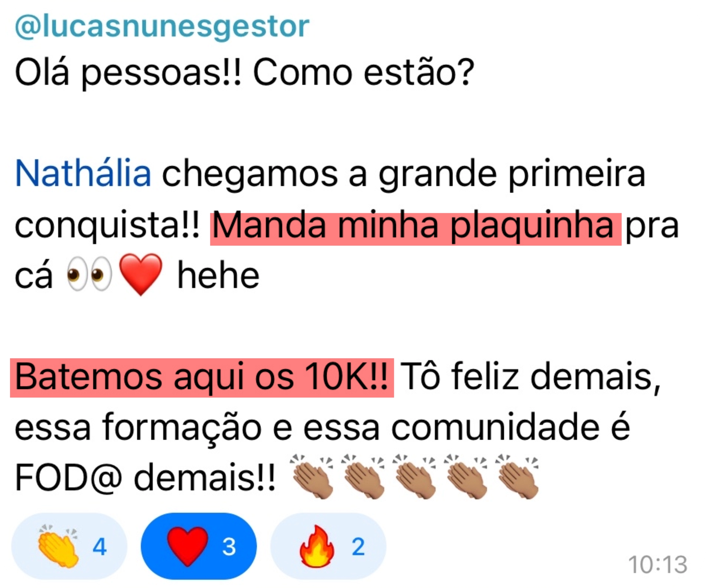Click the heart icon inside blue pill
The width and height of the screenshot is (706, 588).
pos(188,547)
